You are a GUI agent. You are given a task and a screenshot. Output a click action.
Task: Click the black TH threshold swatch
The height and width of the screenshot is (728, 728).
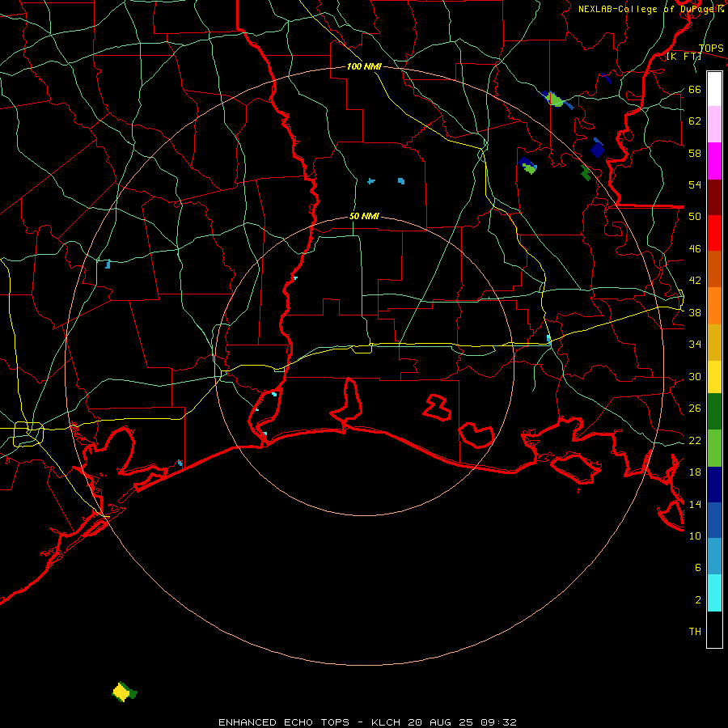coord(714,629)
